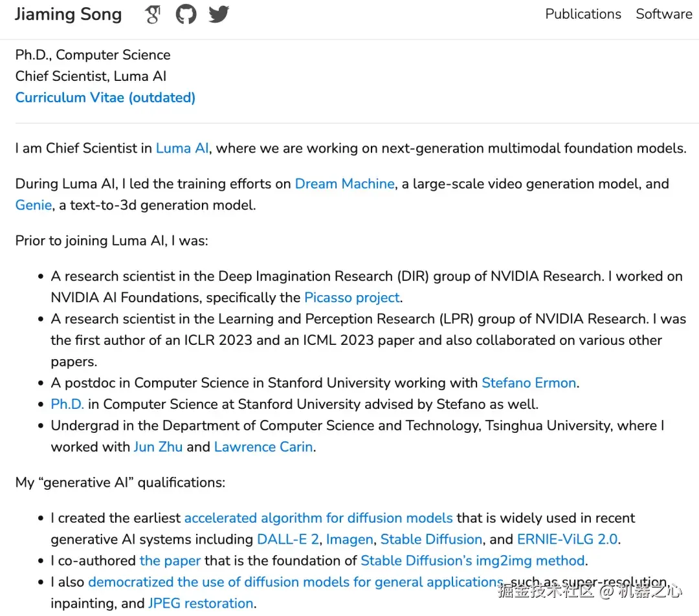
Task: Open the Software menu item
Action: [663, 14]
